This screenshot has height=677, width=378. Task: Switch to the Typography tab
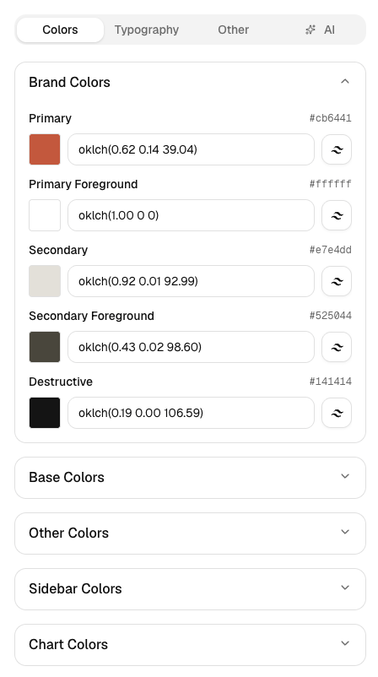tap(146, 30)
